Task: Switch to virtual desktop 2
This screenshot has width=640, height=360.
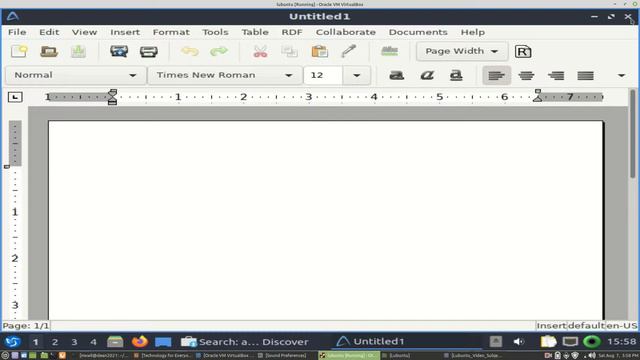Action: (55, 342)
